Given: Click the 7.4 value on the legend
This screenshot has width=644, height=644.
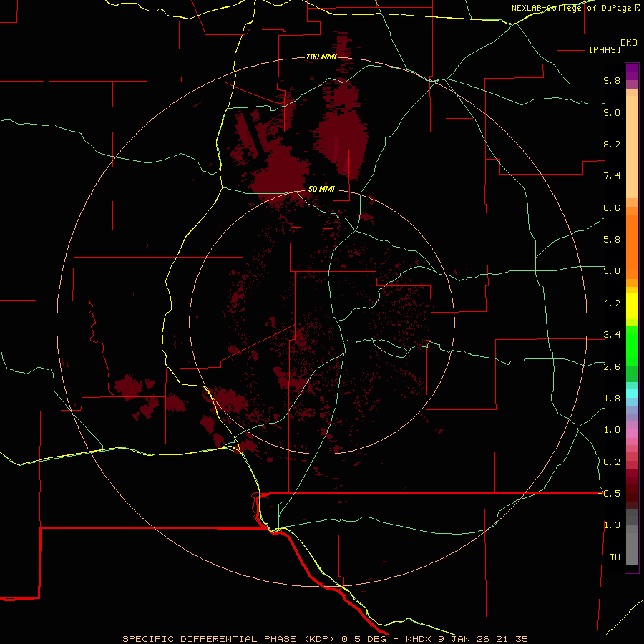Looking at the screenshot, I should 612,176.
